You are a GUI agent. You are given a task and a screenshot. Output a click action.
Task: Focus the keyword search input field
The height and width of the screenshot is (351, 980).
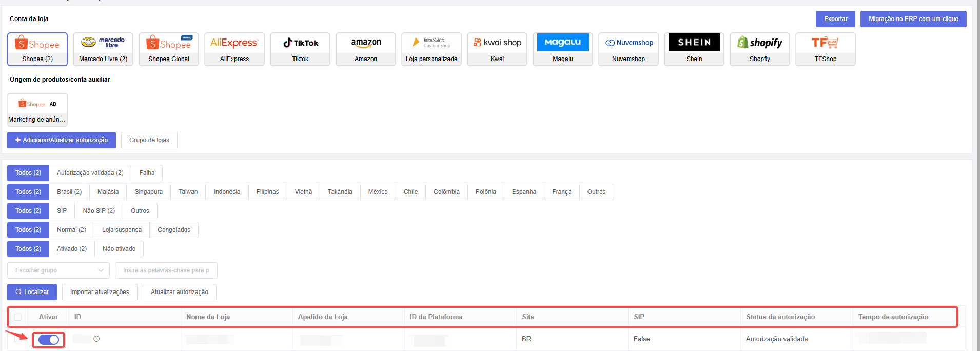(166, 270)
